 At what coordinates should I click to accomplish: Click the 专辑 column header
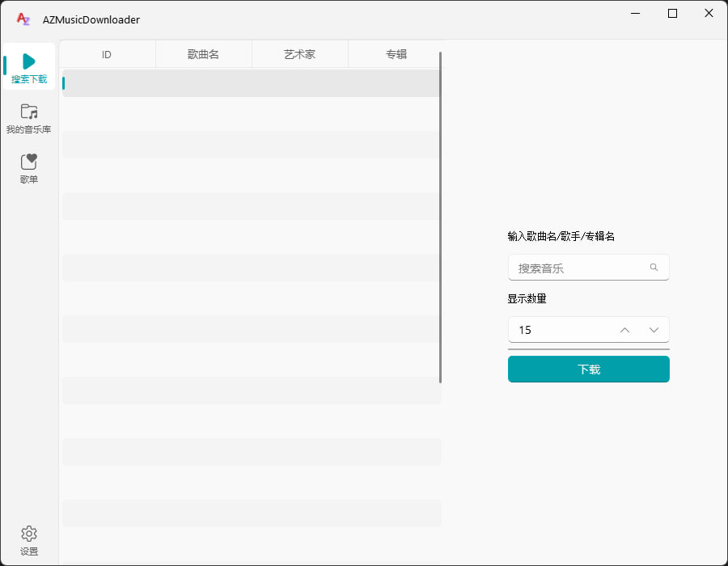[x=396, y=54]
